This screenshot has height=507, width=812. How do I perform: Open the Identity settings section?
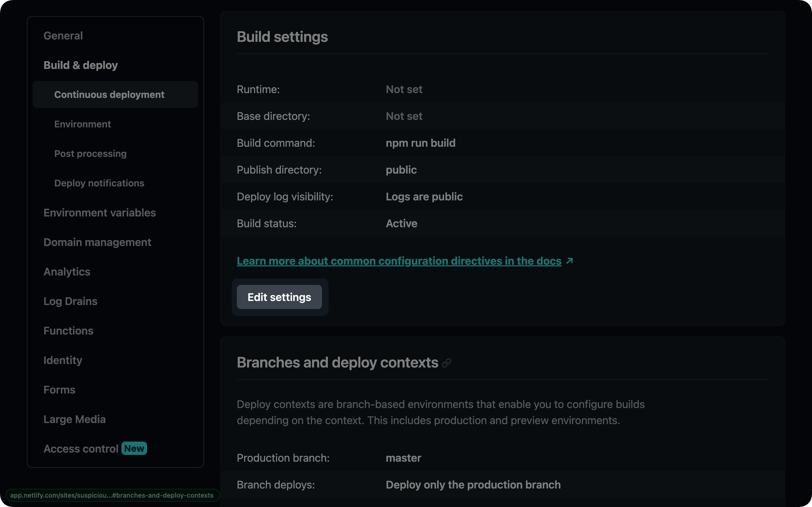[63, 360]
